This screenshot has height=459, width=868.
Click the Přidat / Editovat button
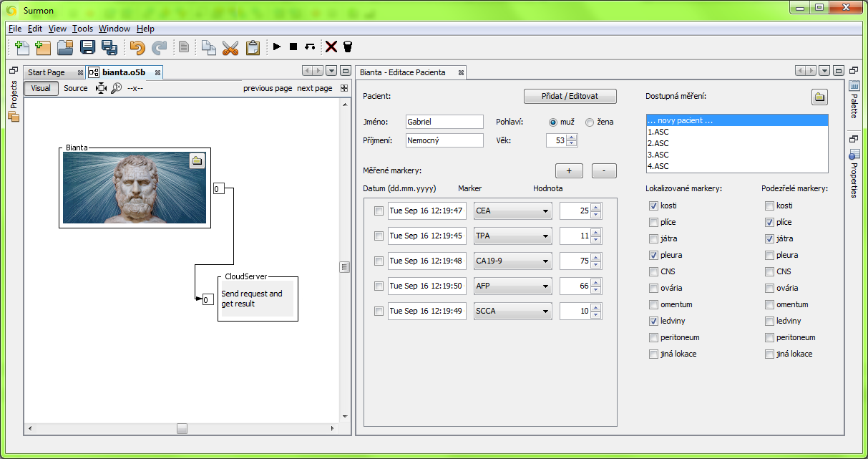570,96
